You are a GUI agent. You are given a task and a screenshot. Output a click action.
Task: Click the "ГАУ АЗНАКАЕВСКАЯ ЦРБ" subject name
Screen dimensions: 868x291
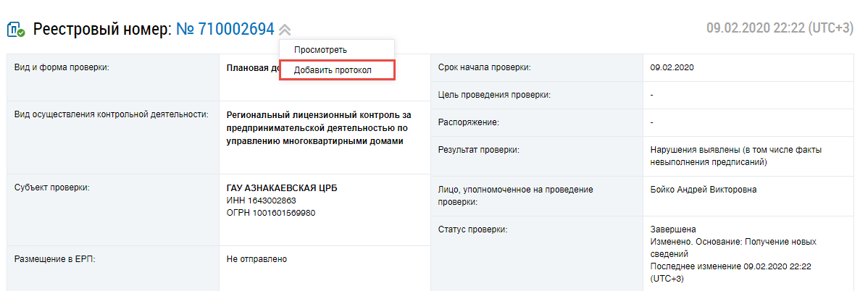[x=282, y=188]
